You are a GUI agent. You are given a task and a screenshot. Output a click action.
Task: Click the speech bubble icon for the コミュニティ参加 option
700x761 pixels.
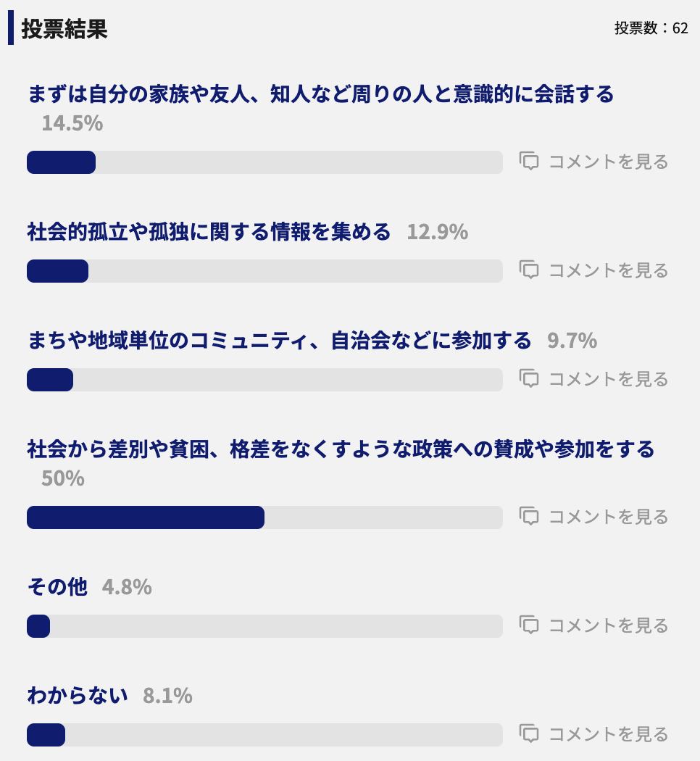click(531, 379)
